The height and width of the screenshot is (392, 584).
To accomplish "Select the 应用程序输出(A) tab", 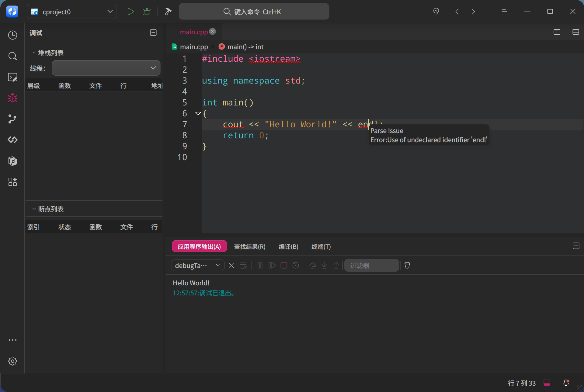I will (199, 246).
